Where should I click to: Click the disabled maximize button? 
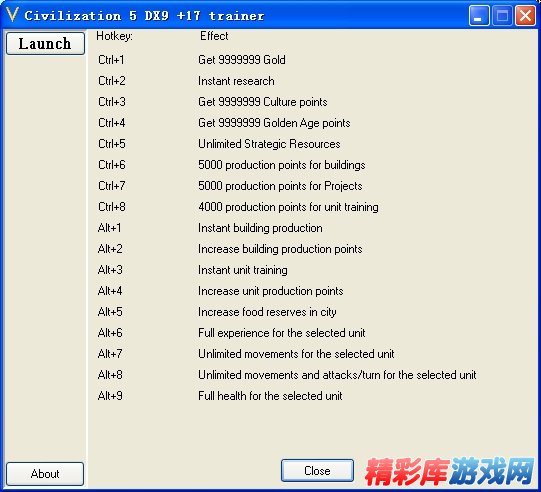502,15
